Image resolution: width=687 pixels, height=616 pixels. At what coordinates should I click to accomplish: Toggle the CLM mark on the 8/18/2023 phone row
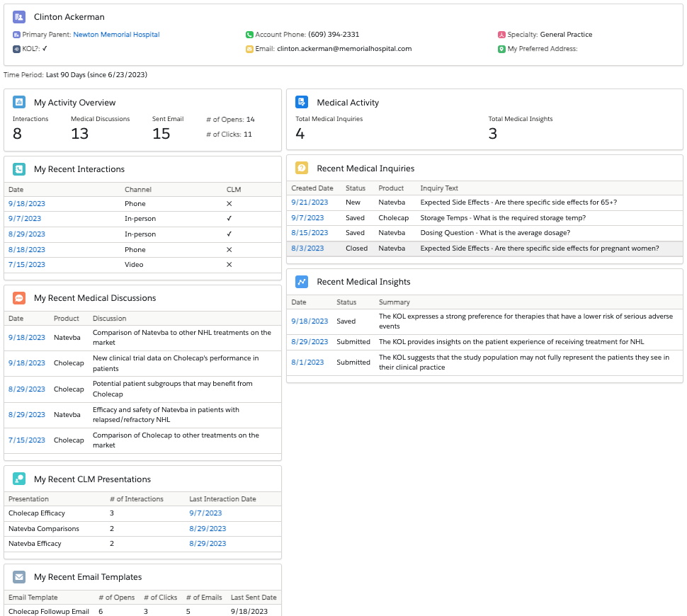[229, 249]
